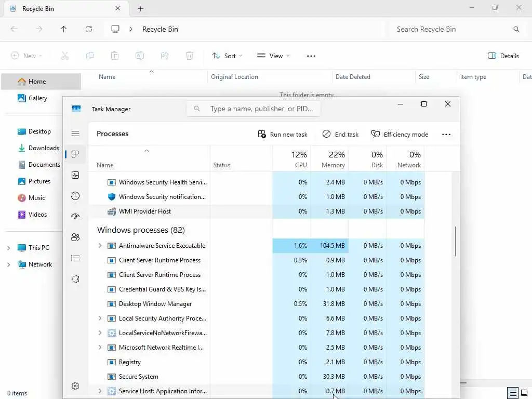Toggle the Details pane in Explorer
This screenshot has width=532, height=399.
(503, 56)
